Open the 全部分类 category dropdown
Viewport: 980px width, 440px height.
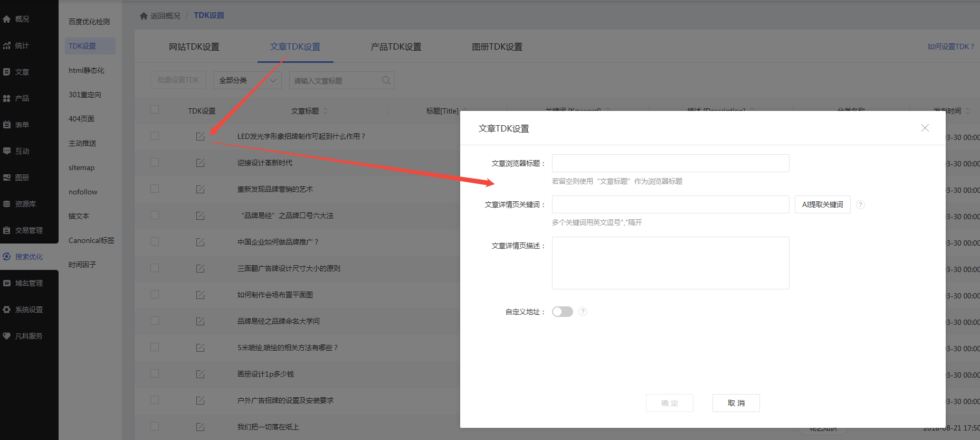click(x=248, y=80)
